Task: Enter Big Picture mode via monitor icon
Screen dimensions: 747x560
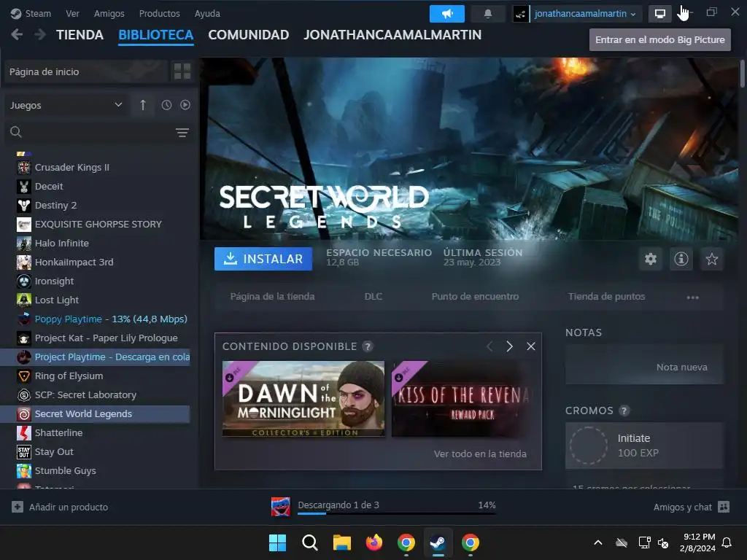Action: coord(659,14)
